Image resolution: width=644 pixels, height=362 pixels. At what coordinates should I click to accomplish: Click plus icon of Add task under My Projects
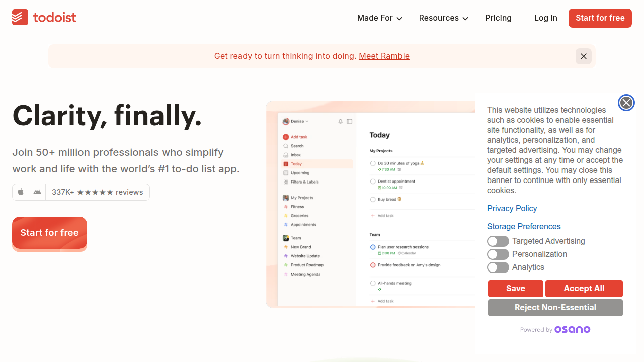[x=373, y=216]
